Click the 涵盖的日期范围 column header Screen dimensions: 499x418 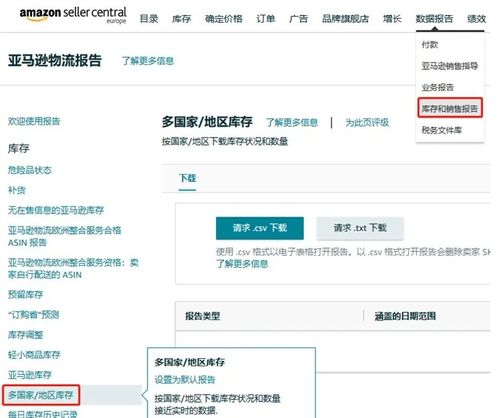[x=405, y=316]
